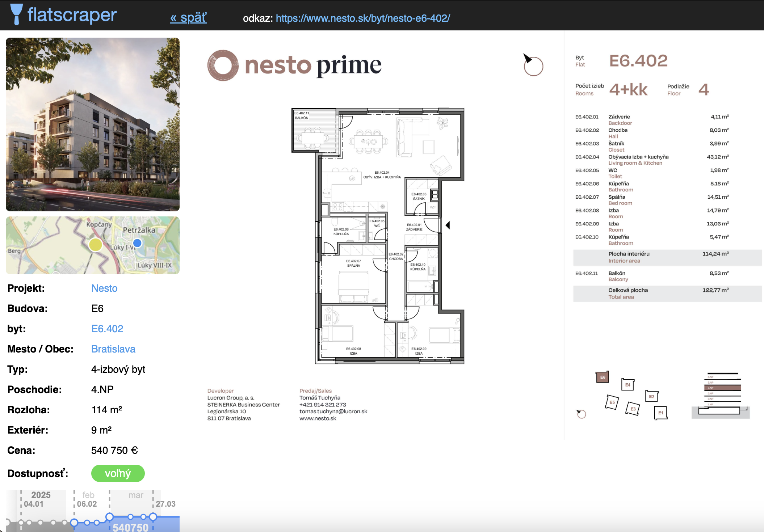
Task: Click the entrance arrow marker on the floor plan
Action: click(x=448, y=225)
